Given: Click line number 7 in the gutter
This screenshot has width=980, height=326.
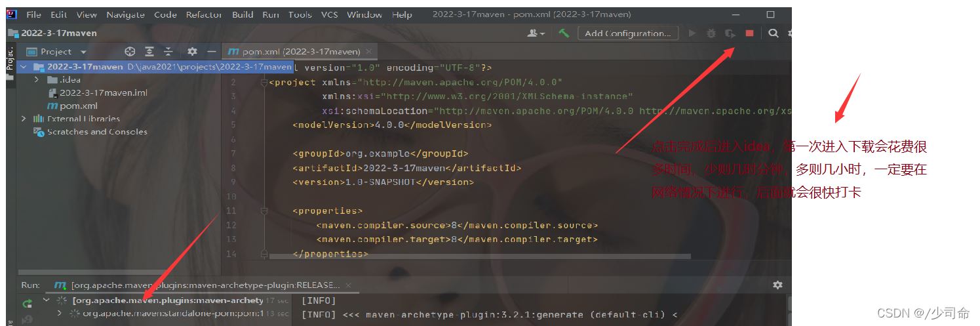Looking at the screenshot, I should pos(233,153).
